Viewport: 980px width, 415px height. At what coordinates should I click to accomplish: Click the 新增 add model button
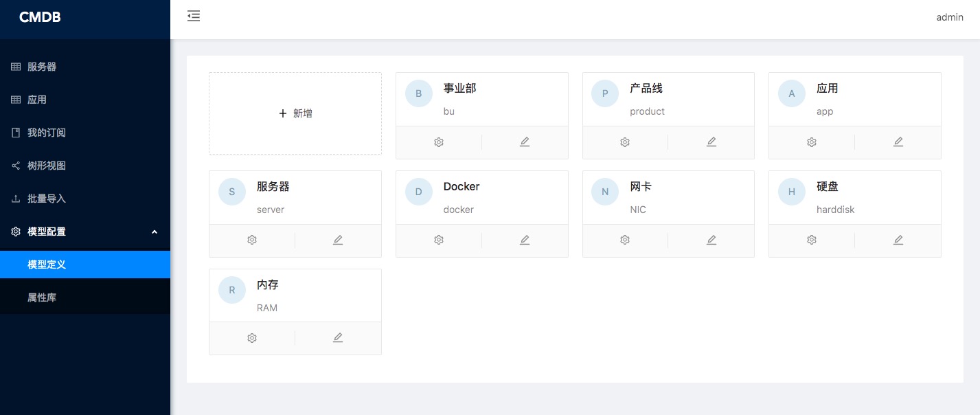[295, 113]
